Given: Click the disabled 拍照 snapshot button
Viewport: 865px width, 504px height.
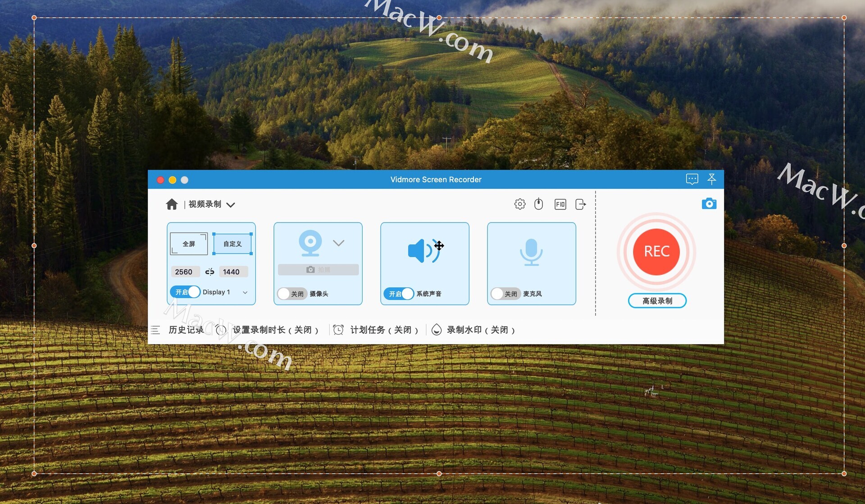Looking at the screenshot, I should click(x=319, y=269).
